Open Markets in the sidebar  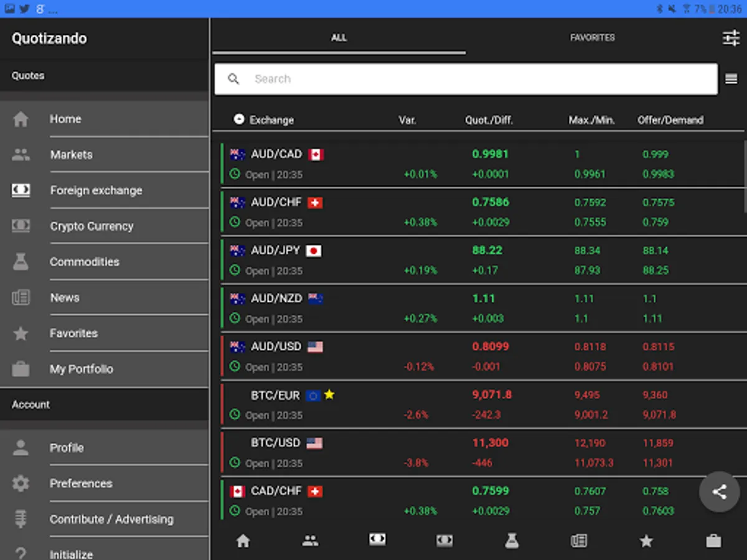coord(105,155)
